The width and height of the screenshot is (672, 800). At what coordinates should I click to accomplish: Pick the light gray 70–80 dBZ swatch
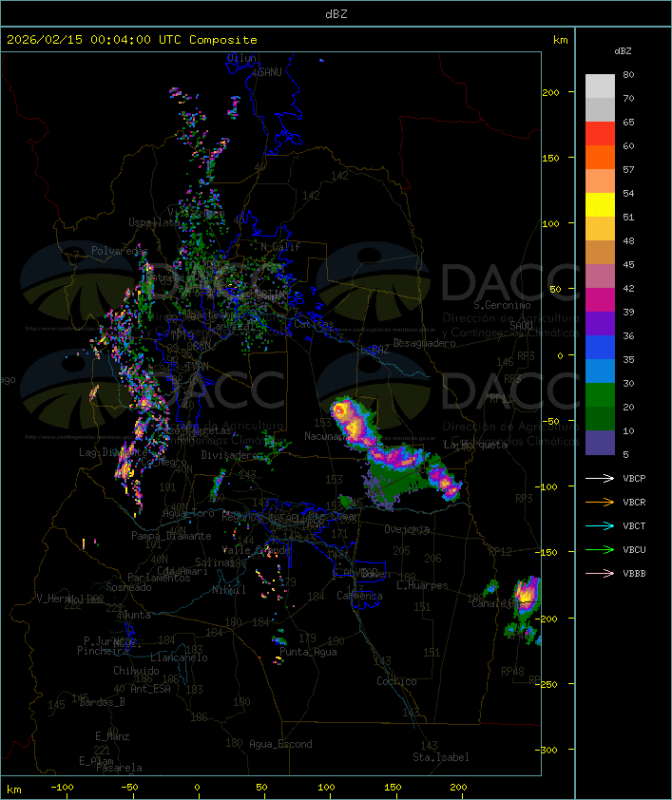pos(600,86)
